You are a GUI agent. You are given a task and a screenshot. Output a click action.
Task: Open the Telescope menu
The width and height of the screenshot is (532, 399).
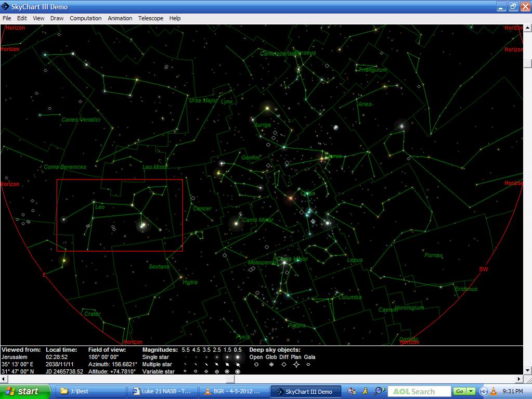151,18
